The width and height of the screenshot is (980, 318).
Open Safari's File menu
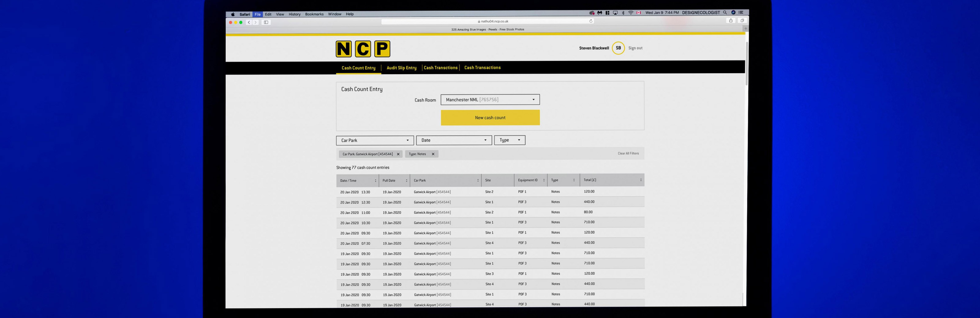258,14
